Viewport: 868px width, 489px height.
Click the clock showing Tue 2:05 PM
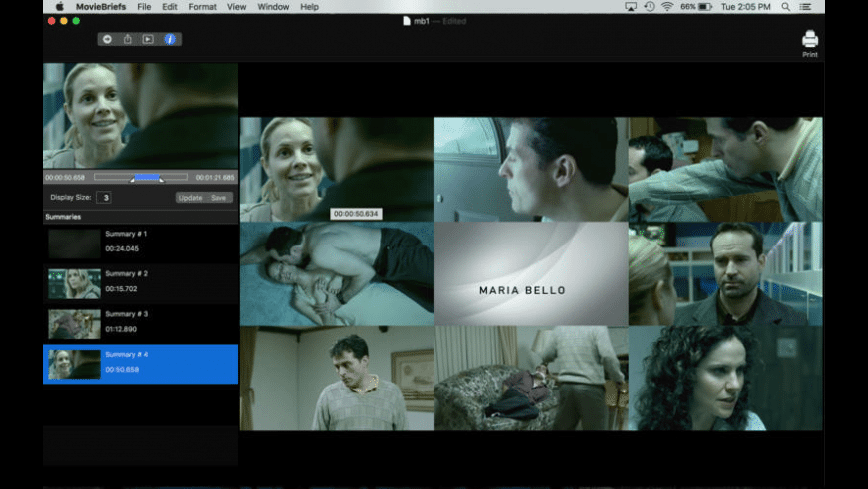point(745,7)
